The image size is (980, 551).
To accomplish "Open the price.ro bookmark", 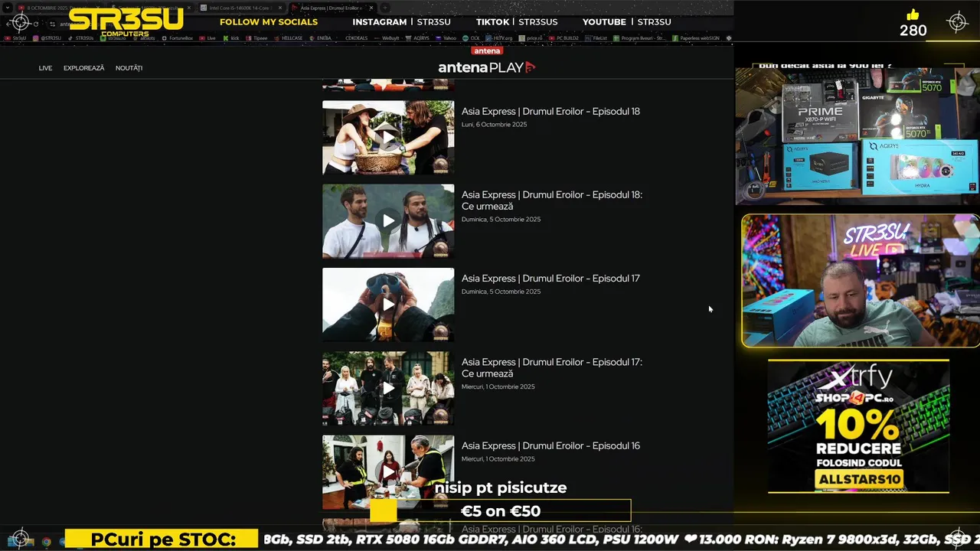I will (531, 37).
